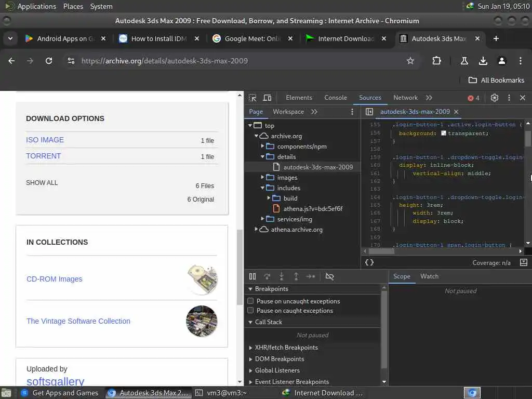The image size is (532, 399).
Task: Click the step over debugger icon
Action: (x=267, y=276)
